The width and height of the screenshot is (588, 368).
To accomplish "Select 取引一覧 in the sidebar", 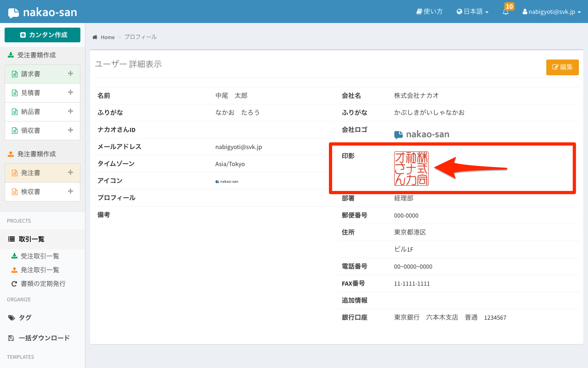I will (x=42, y=239).
